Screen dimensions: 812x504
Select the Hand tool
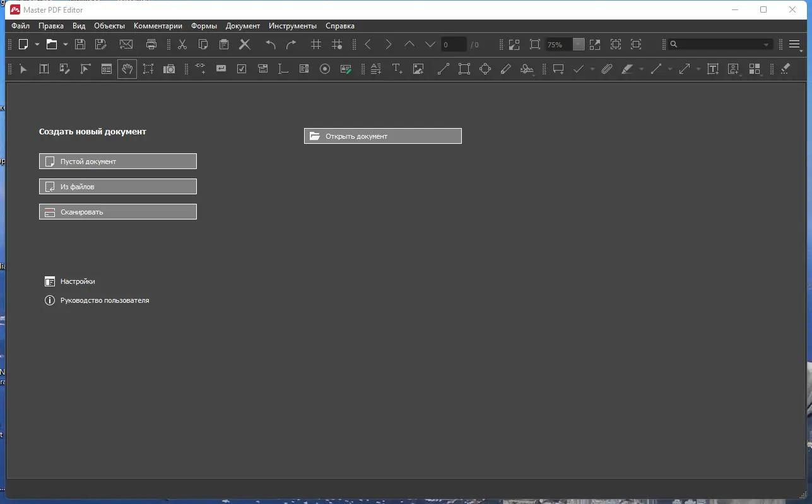click(x=127, y=69)
